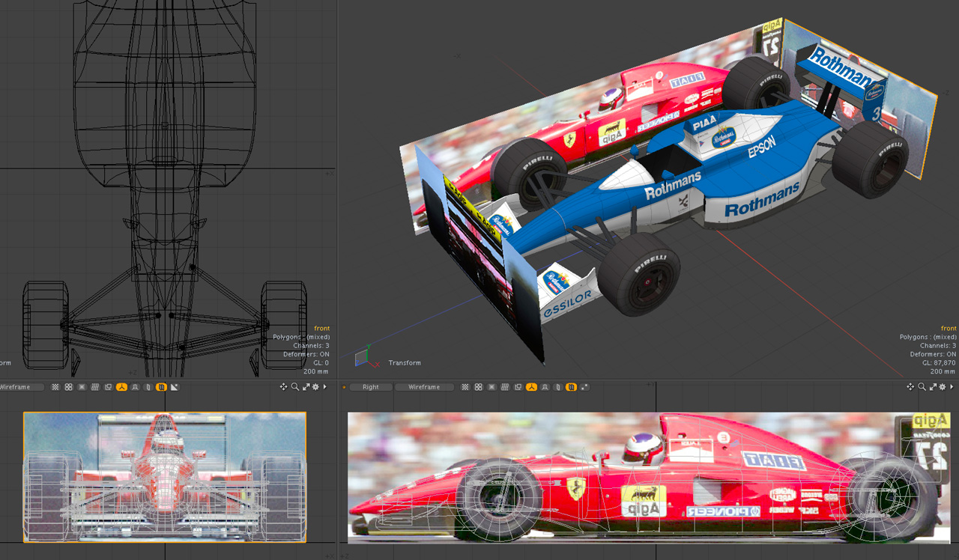Click pan arrows icon in bottom-left viewport
959x560 pixels.
283,387
